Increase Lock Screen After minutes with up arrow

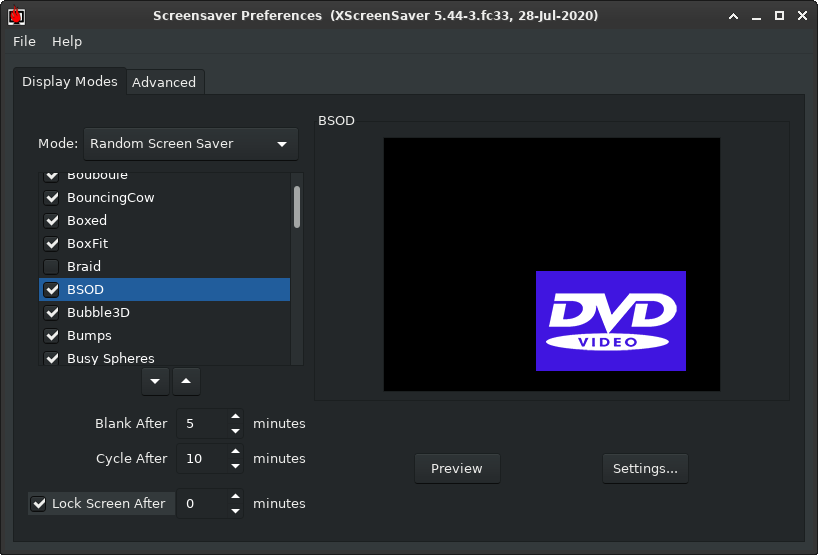pyautogui.click(x=236, y=496)
